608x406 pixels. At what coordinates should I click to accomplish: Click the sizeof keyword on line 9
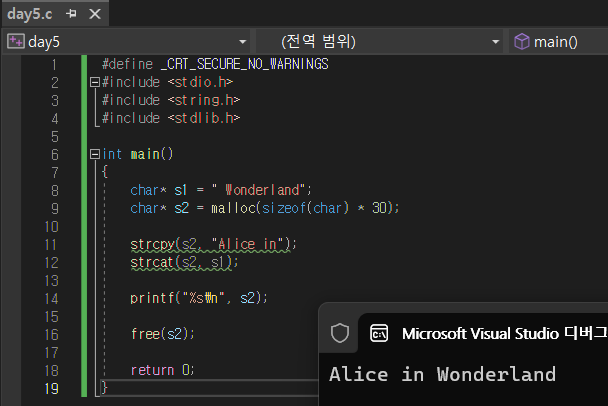(284, 208)
